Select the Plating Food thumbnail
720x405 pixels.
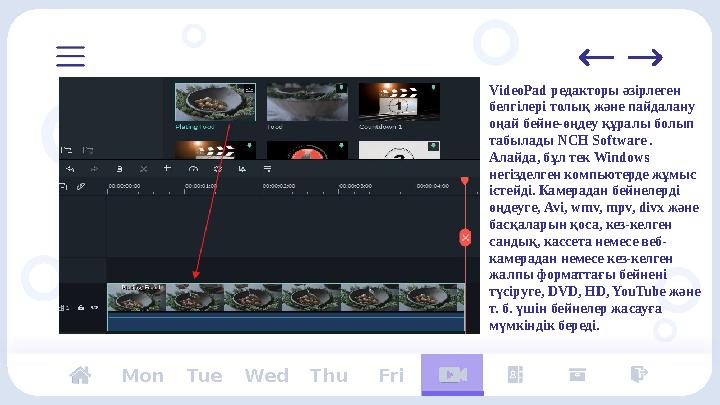(x=215, y=102)
